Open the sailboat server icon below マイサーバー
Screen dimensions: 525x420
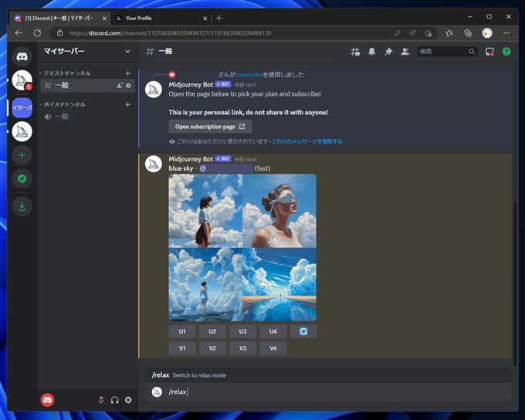22,131
